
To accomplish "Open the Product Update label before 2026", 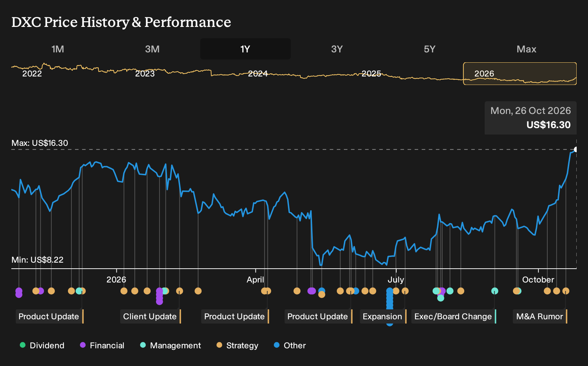I will click(x=49, y=316).
